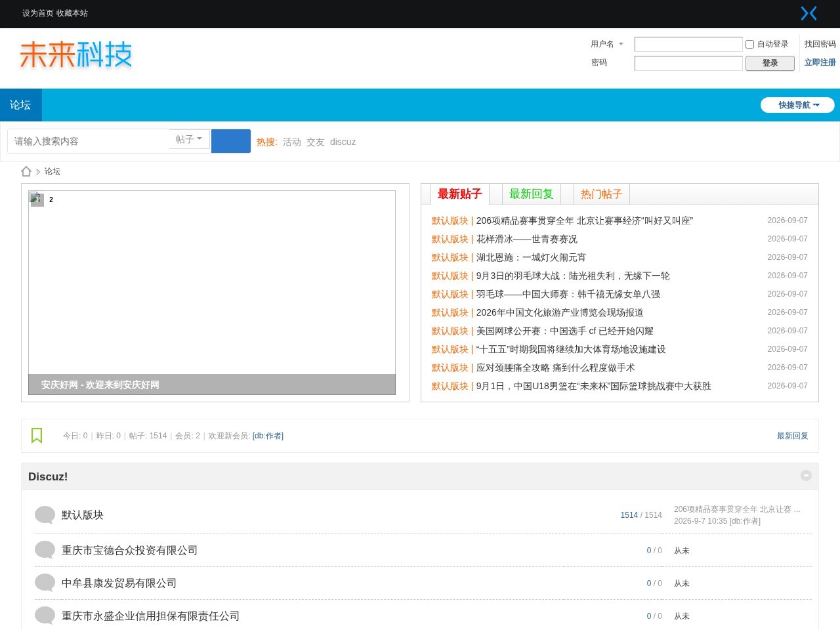Click the bubble icon beside 重庆市宝德合众投资有限公司
Image resolution: width=840 pixels, height=630 pixels.
[45, 550]
